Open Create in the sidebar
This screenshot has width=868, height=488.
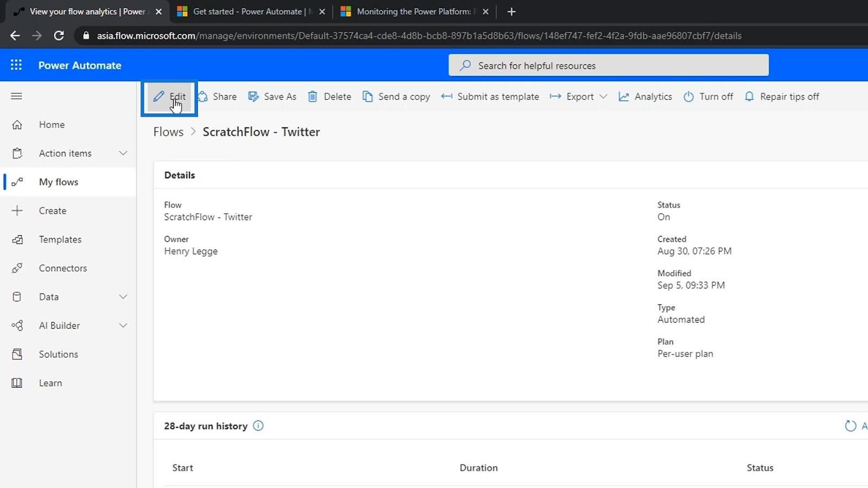(x=68, y=211)
